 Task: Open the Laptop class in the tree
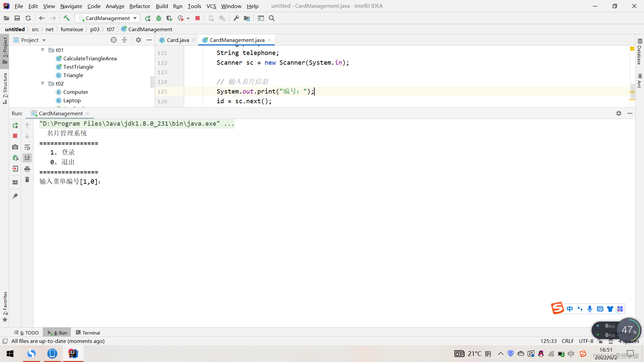[x=72, y=100]
